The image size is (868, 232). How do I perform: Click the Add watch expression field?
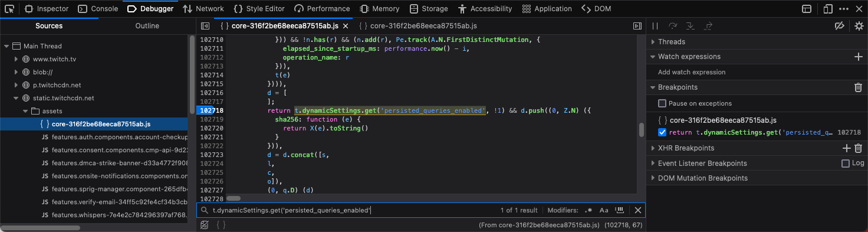click(x=757, y=72)
